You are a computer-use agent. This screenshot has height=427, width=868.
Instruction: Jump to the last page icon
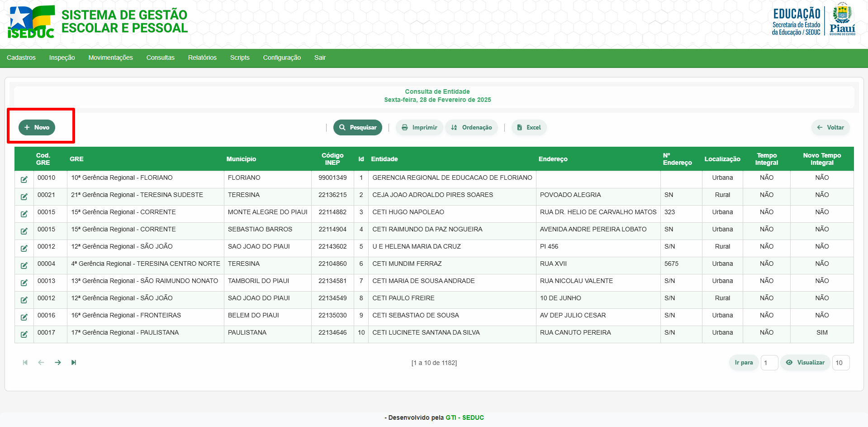tap(74, 362)
